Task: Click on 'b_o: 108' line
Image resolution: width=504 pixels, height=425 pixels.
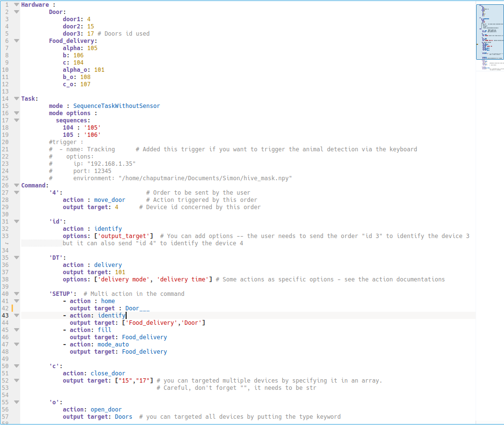Action: [77, 77]
